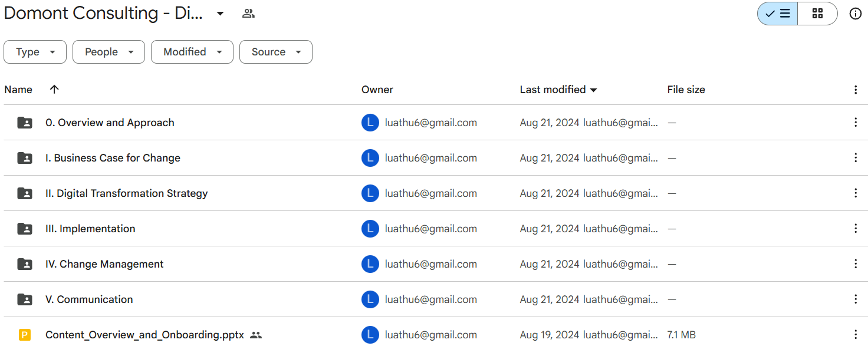Click the Name column header
Image resolution: width=868 pixels, height=346 pixels.
[18, 90]
